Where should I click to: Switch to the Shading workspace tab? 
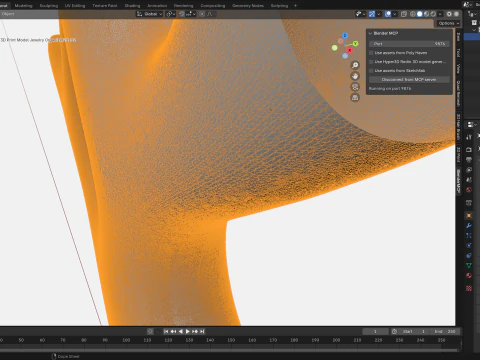pos(132,6)
